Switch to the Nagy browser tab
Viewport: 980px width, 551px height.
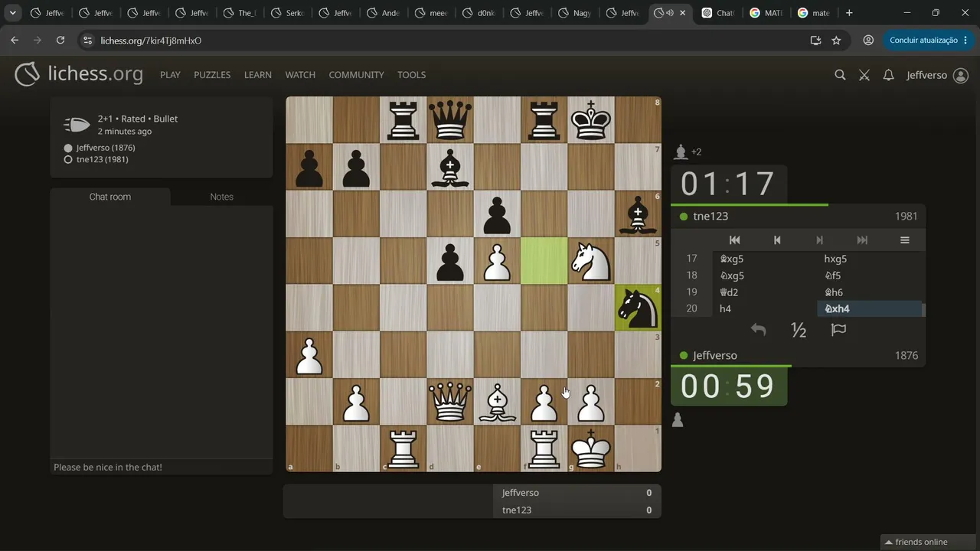coord(575,13)
